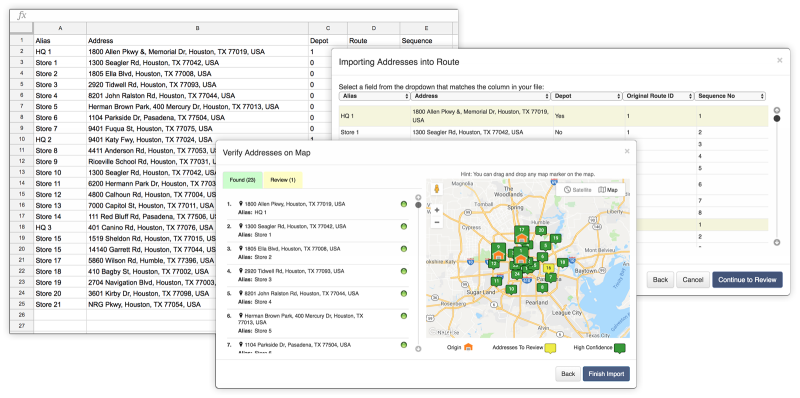
Task: Switch map to Map view
Action: click(x=608, y=190)
